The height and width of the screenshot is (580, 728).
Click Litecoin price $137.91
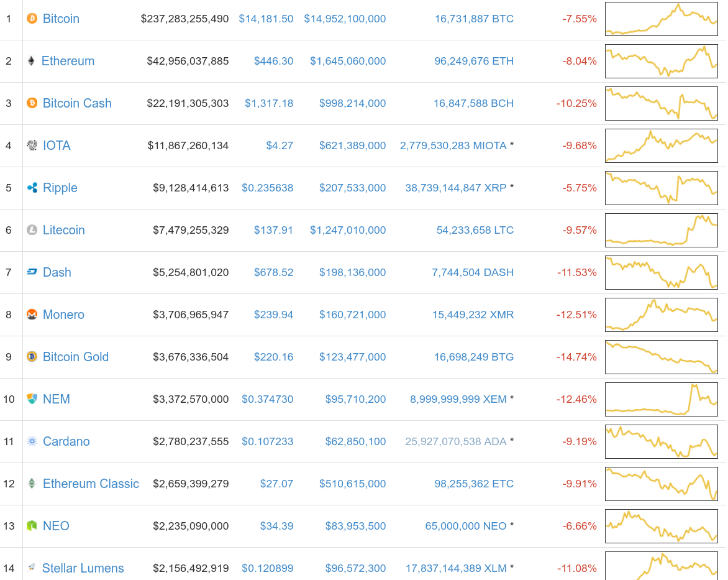click(273, 231)
